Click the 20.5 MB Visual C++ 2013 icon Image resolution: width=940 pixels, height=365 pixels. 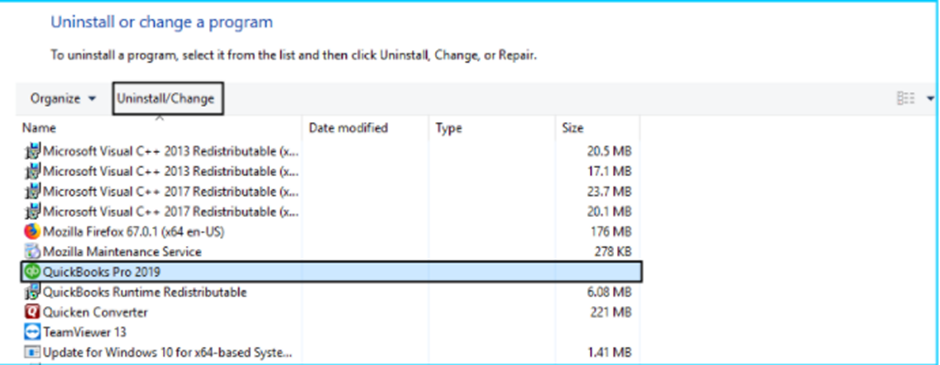32,150
